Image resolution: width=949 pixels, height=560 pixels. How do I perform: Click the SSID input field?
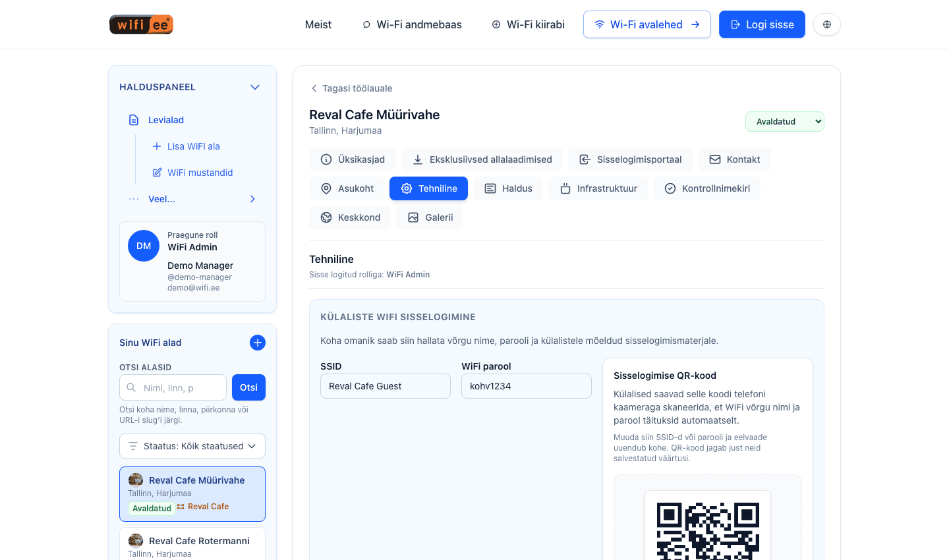[x=386, y=386]
